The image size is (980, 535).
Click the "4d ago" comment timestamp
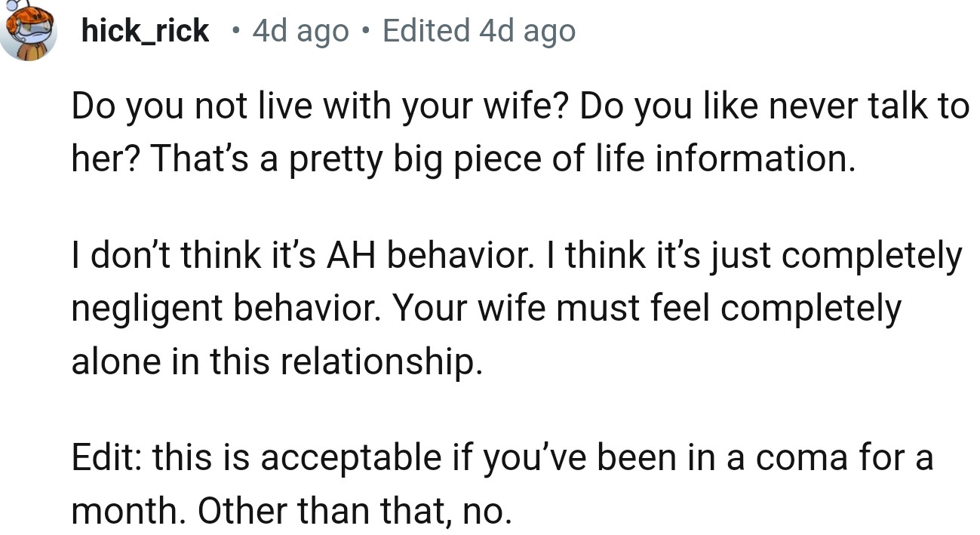click(x=300, y=31)
